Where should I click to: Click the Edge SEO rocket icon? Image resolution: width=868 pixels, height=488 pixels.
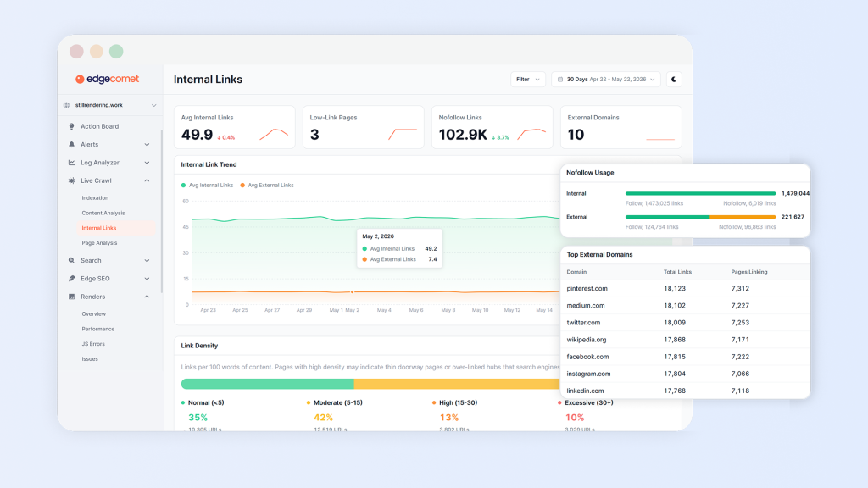tap(71, 278)
